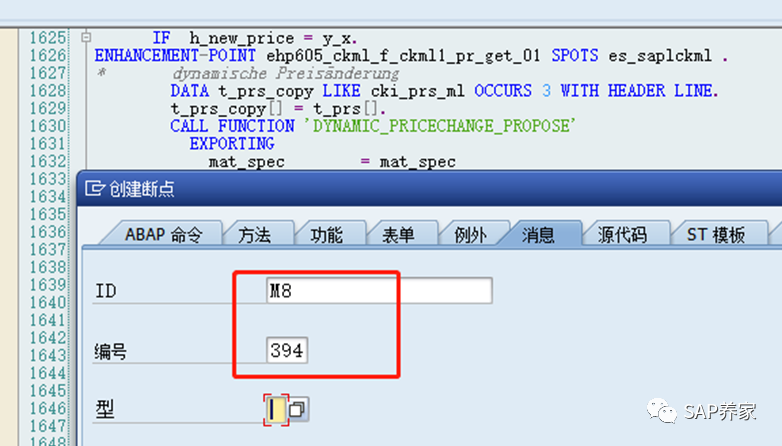Open the ST 模板 tab
This screenshot has width=782, height=446.
[716, 234]
